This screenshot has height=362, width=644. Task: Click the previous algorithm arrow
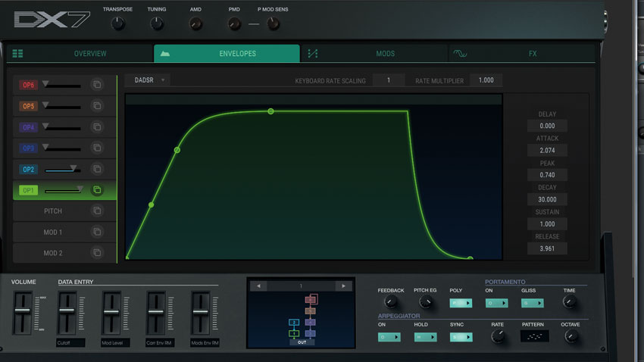pos(258,286)
